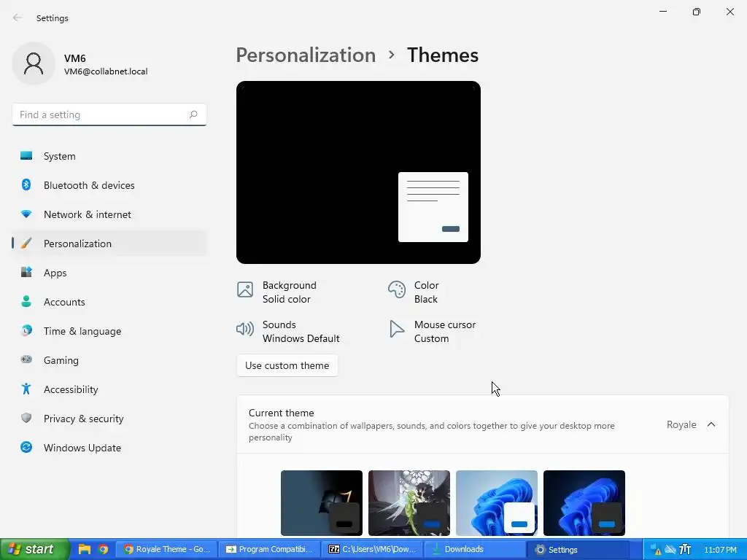The image size is (747, 560).
Task: Open the Start menu button
Action: click(x=35, y=549)
